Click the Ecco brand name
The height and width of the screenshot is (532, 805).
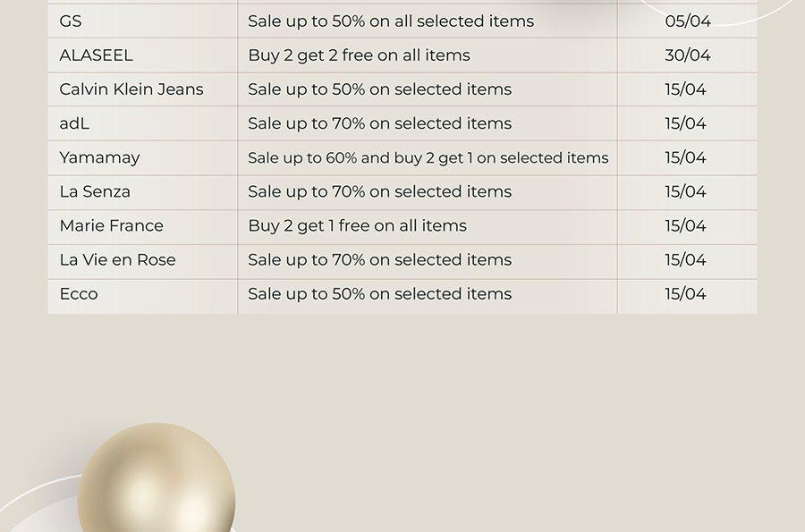point(79,294)
